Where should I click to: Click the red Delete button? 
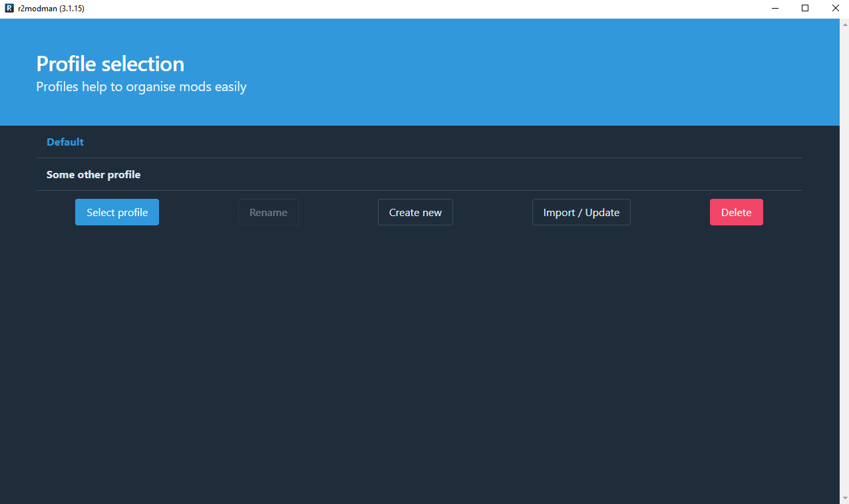pos(737,212)
